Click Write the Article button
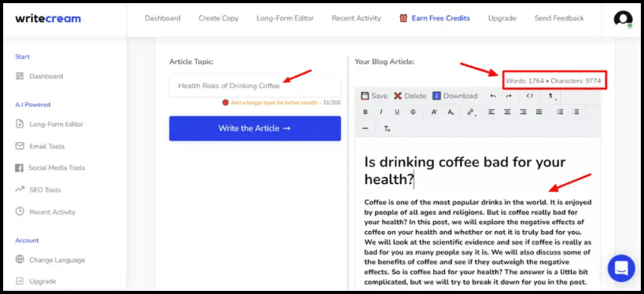Screen dimensions: 644x294 tap(255, 128)
